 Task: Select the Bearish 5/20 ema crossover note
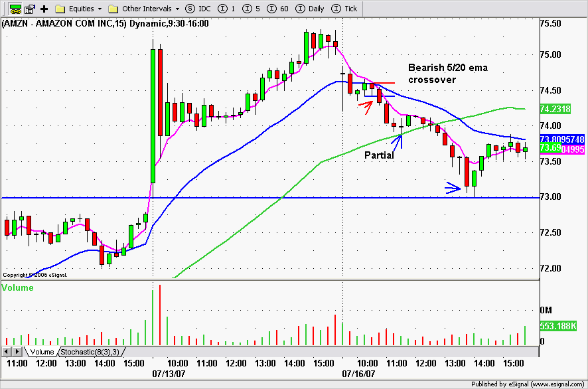448,74
